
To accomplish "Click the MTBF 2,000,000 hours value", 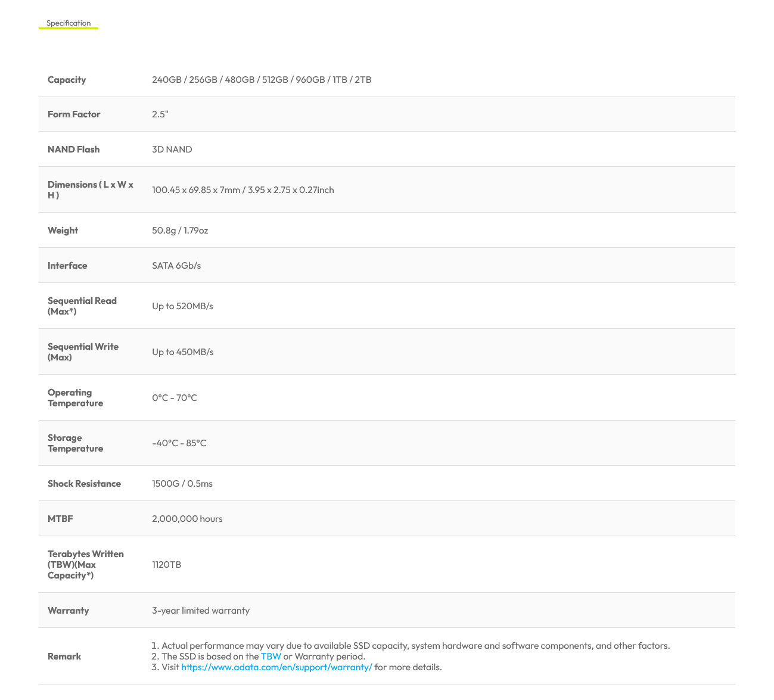I will tap(187, 519).
